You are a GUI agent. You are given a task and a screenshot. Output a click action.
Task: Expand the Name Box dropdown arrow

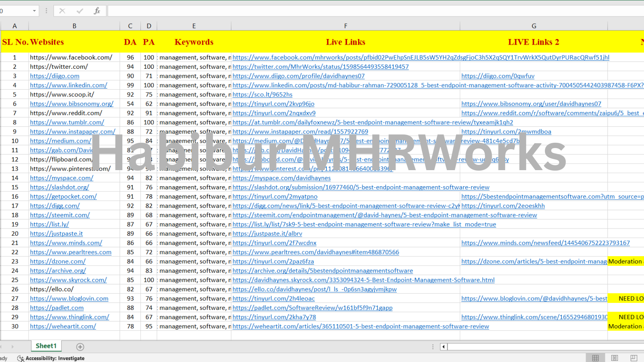click(34, 11)
